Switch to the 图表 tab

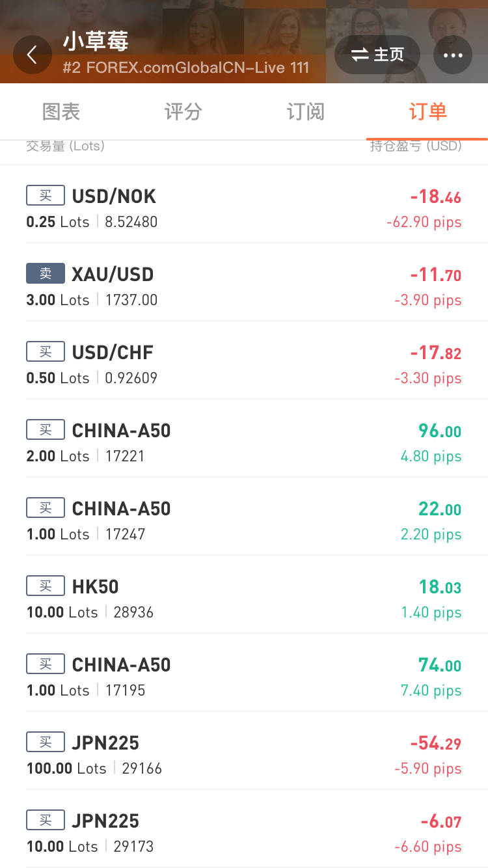61,112
